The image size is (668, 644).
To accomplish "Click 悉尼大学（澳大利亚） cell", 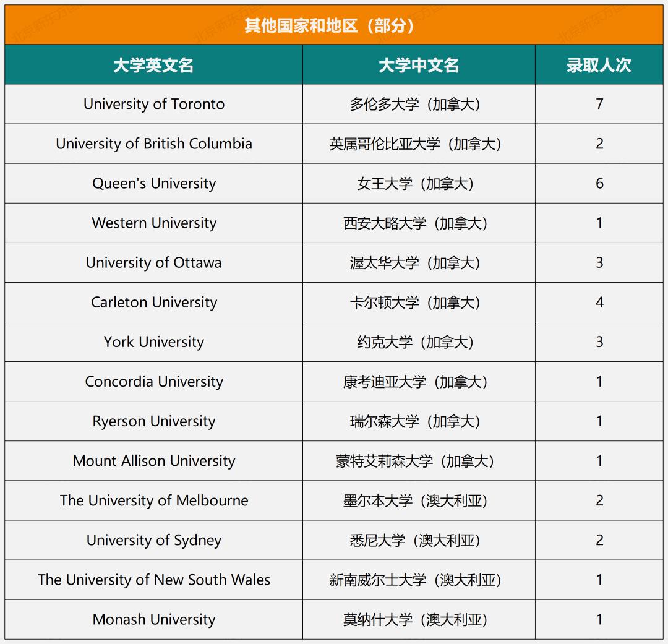I will click(419, 540).
